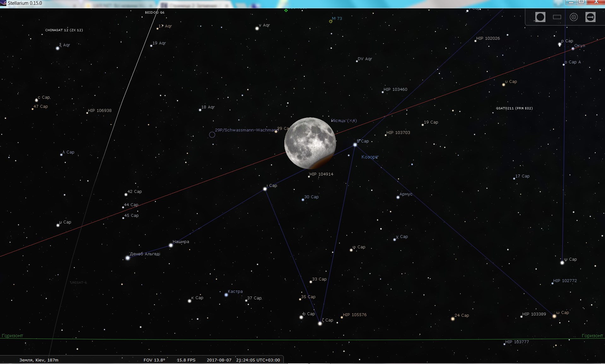605x364 pixels.
Task: Toggle the image sensor frame rectangle icon
Action: coord(557,17)
